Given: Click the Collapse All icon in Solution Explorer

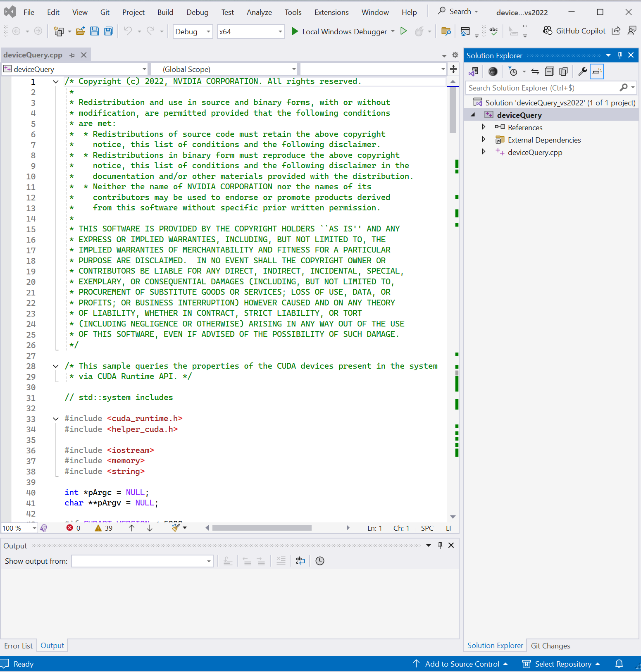Looking at the screenshot, I should 549,72.
